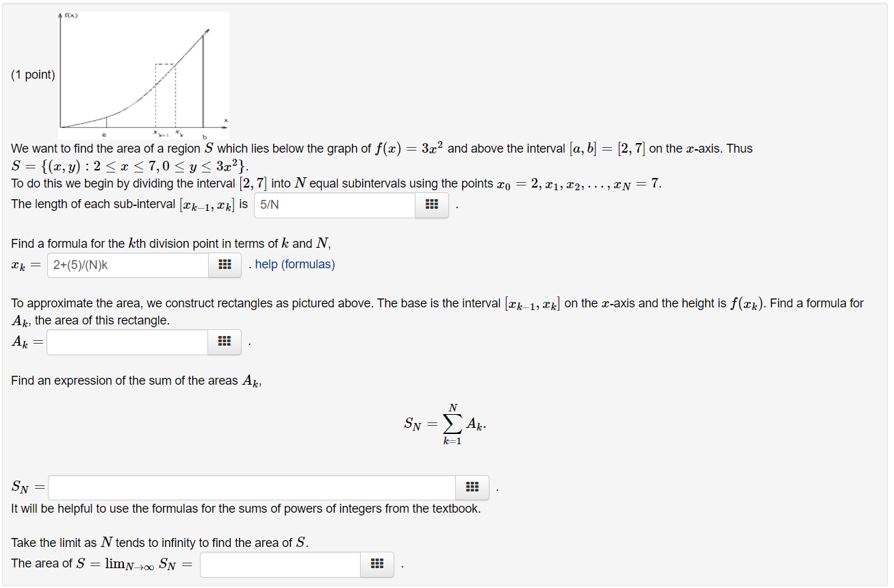This screenshot has height=588, width=894.
Task: Open the equation editor for the sub-interval length answer
Action: coord(431,205)
